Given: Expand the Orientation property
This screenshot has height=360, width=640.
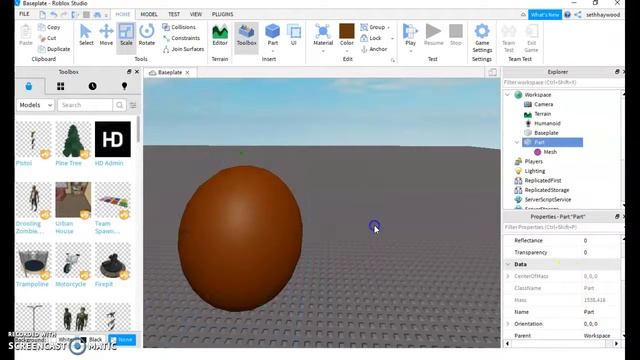Looking at the screenshot, I should tap(508, 324).
